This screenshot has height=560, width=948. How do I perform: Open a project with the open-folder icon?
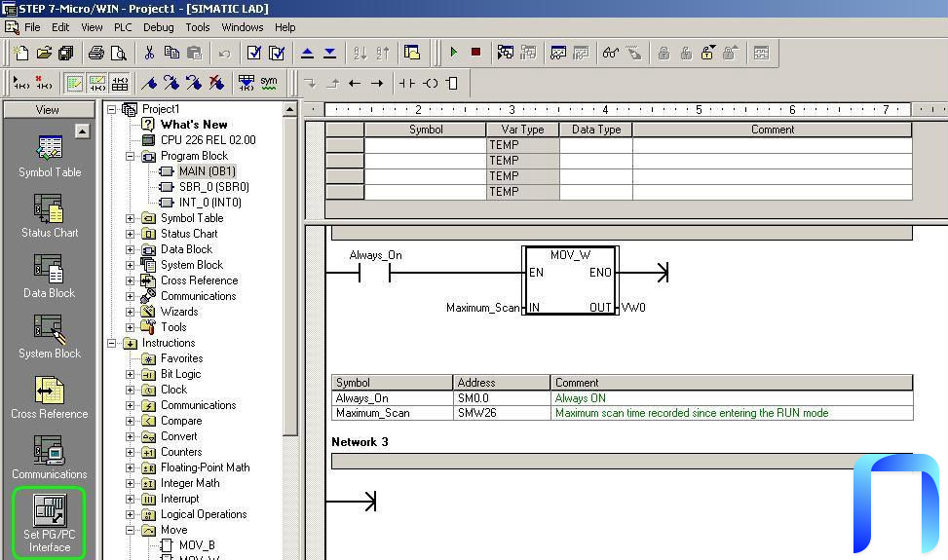point(44,54)
